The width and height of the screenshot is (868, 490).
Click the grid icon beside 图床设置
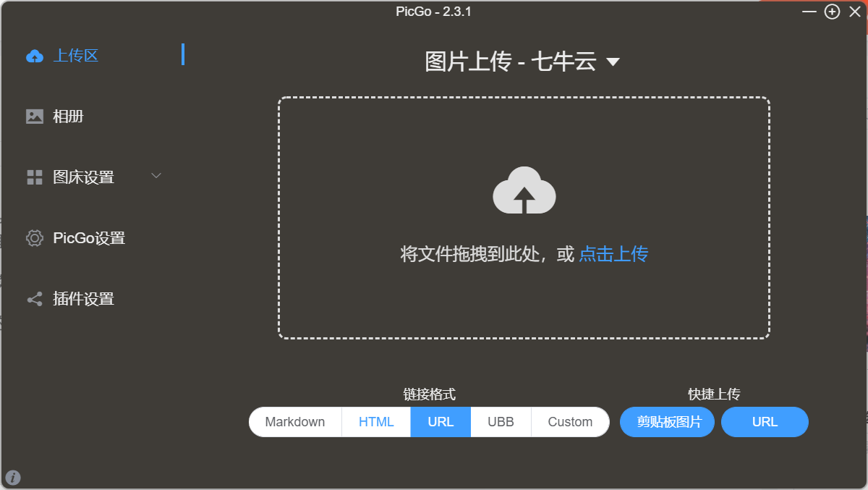(35, 177)
